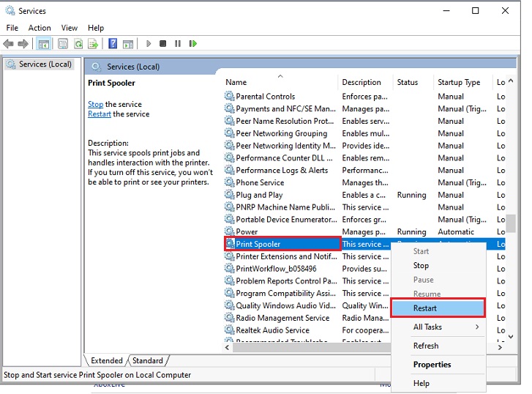The image size is (532, 394).
Task: Select Program Compatibility Assi... row
Action: point(364,293)
